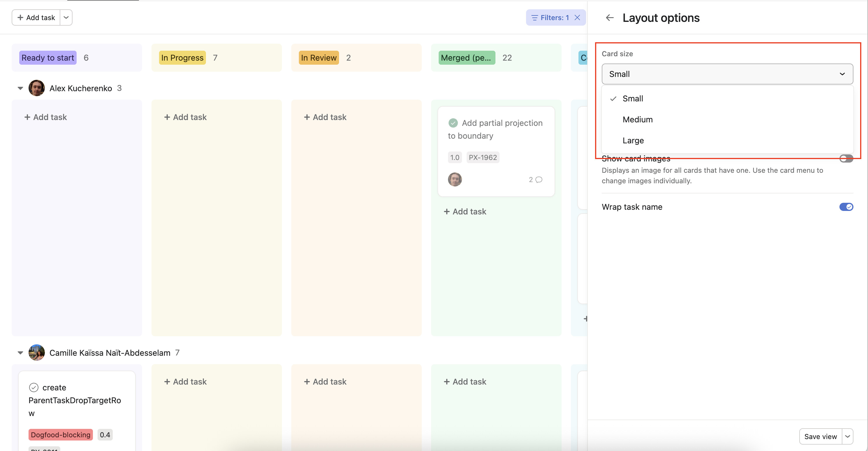
Task: Choose Large card size option
Action: [x=633, y=140]
